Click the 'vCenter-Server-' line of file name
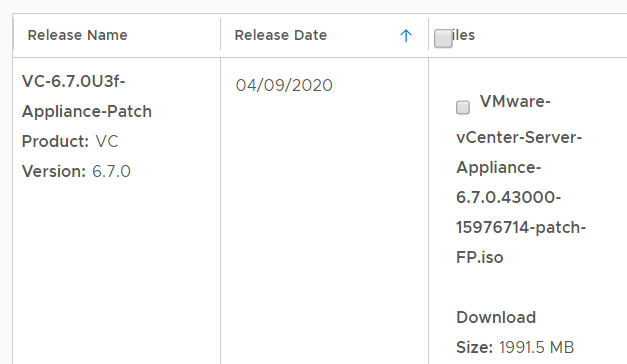Viewport: 627px width, 364px height. coord(519,138)
